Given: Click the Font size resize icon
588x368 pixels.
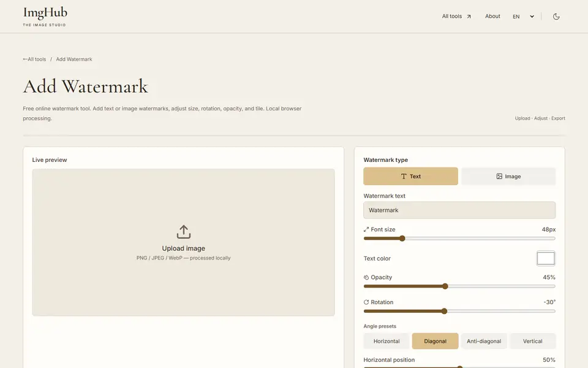Looking at the screenshot, I should pos(366,229).
